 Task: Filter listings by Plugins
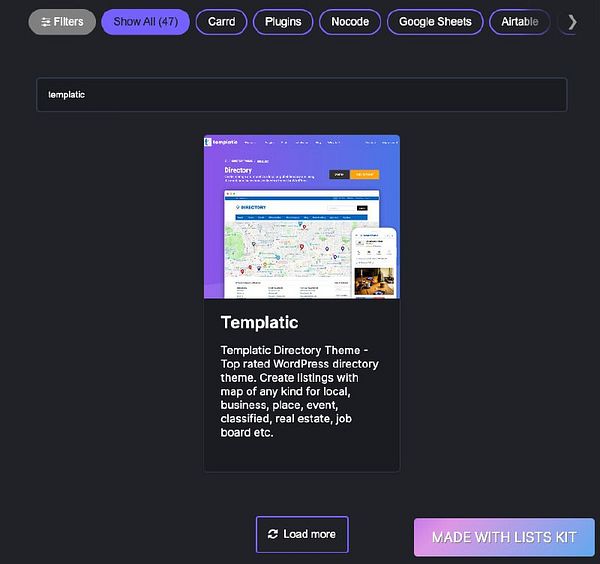(283, 22)
